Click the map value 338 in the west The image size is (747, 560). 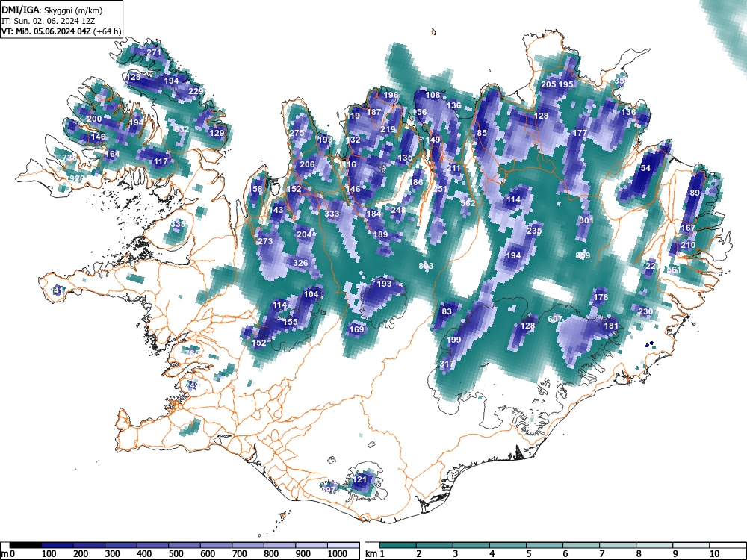pos(179,224)
